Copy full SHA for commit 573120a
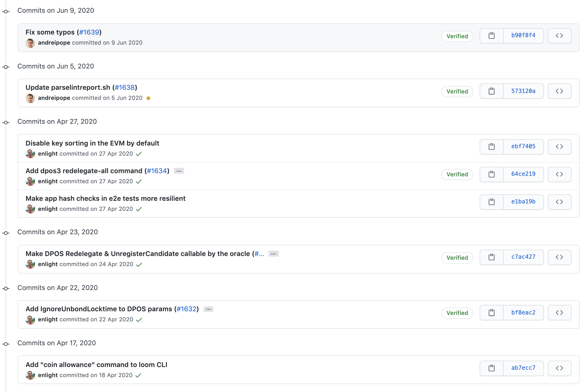This screenshot has width=586, height=392. click(x=491, y=91)
